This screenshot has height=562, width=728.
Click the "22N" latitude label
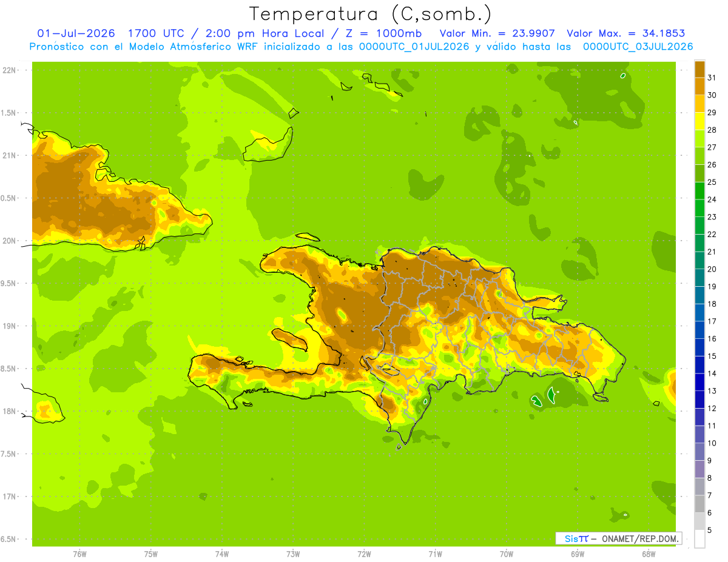pyautogui.click(x=10, y=70)
